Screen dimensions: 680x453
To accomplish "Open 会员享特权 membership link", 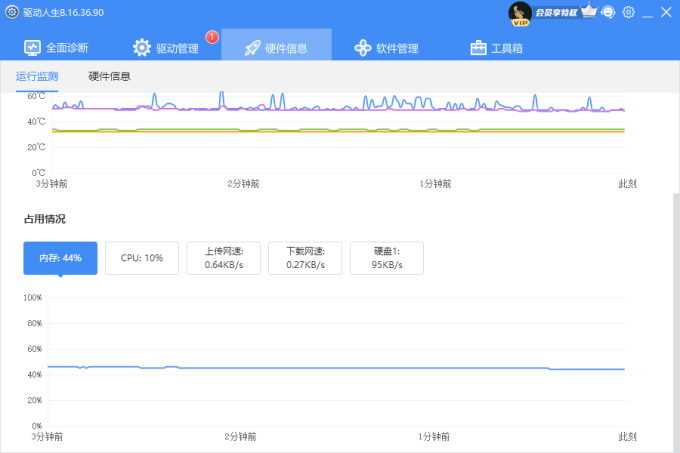I will point(556,13).
